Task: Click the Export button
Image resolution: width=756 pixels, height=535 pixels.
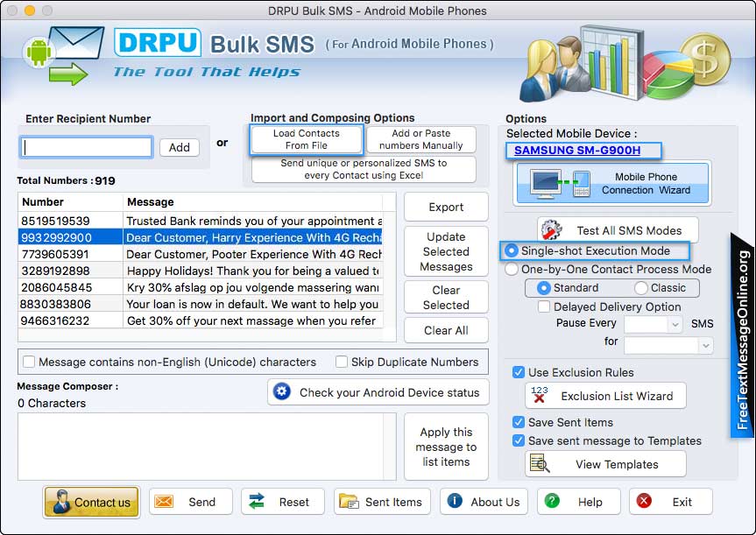Action: tap(446, 207)
